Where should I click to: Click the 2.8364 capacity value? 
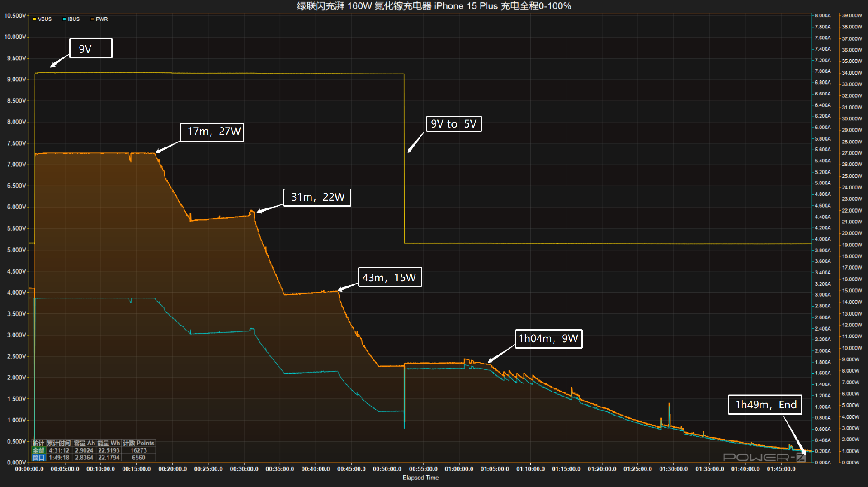84,458
